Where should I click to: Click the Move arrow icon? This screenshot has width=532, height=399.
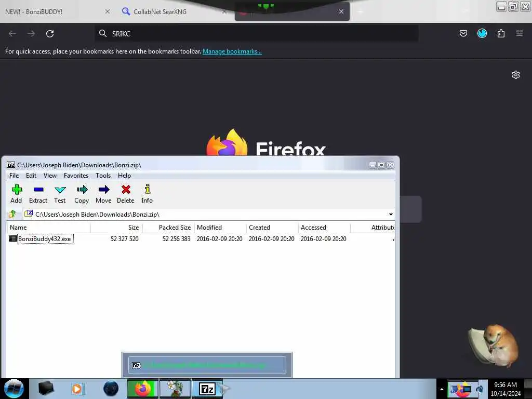point(104,190)
